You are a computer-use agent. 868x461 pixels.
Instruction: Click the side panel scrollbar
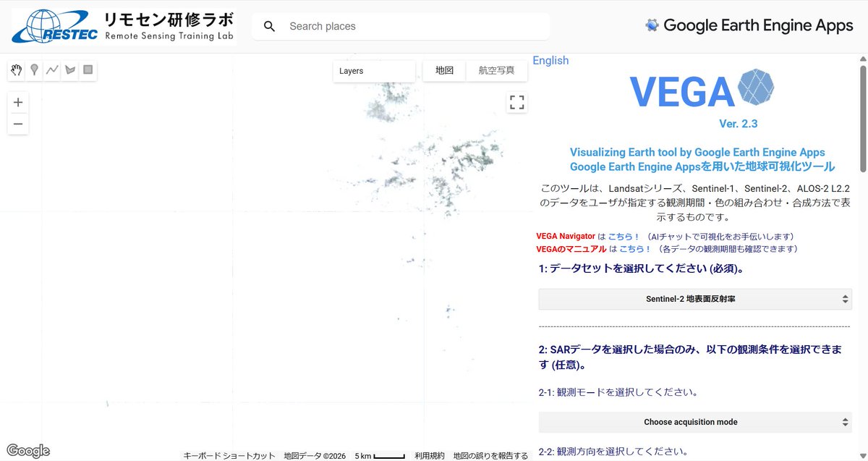[863, 119]
